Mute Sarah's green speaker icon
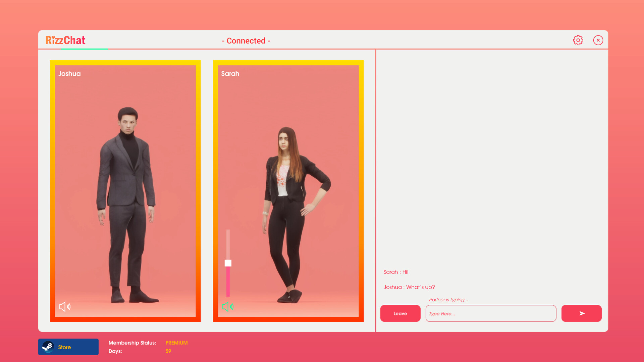 (228, 306)
